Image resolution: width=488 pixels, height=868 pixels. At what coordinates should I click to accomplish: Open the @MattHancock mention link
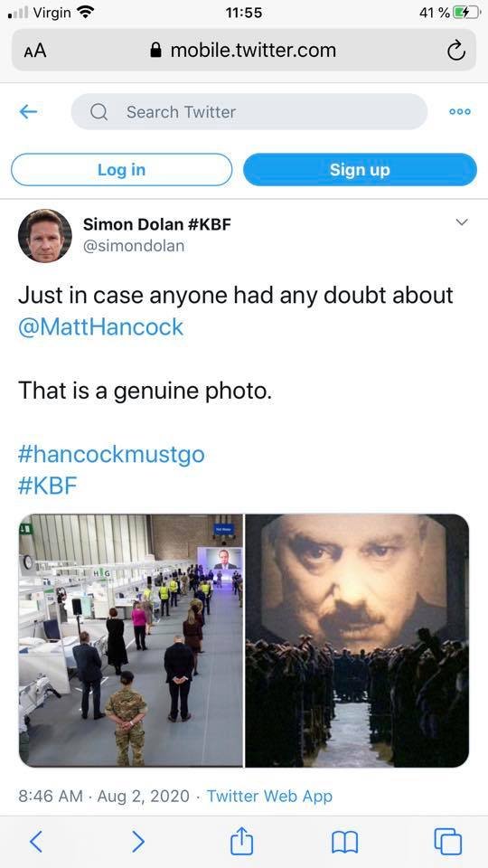click(100, 327)
